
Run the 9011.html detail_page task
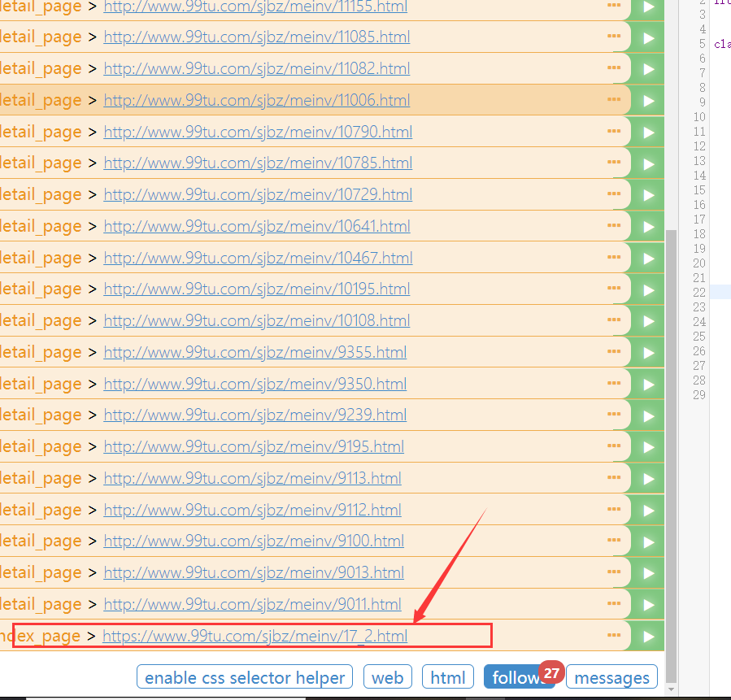[x=648, y=605]
